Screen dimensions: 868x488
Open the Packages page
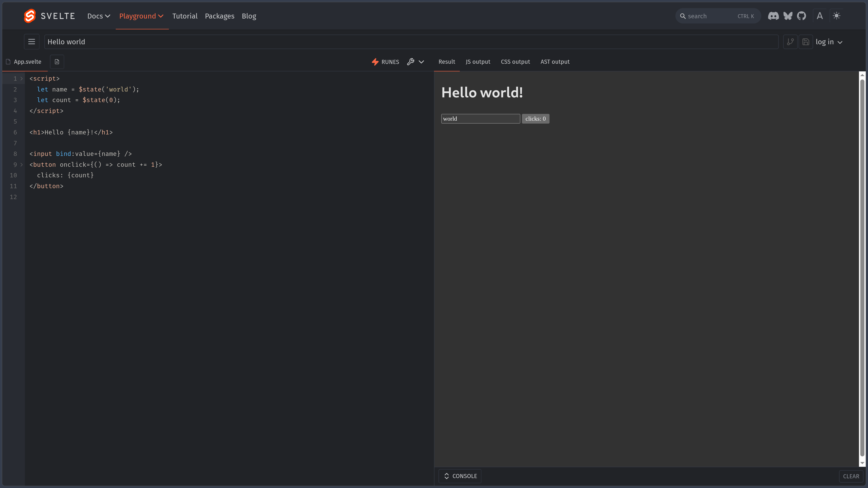point(219,16)
